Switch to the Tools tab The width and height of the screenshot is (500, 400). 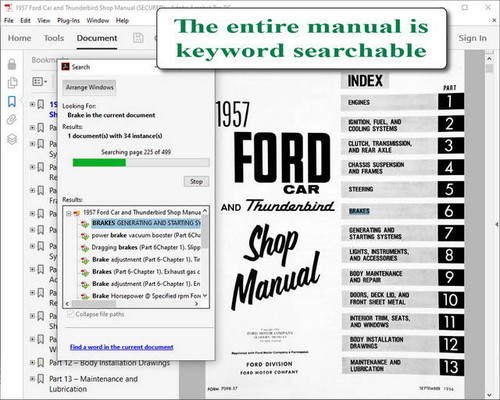click(54, 38)
